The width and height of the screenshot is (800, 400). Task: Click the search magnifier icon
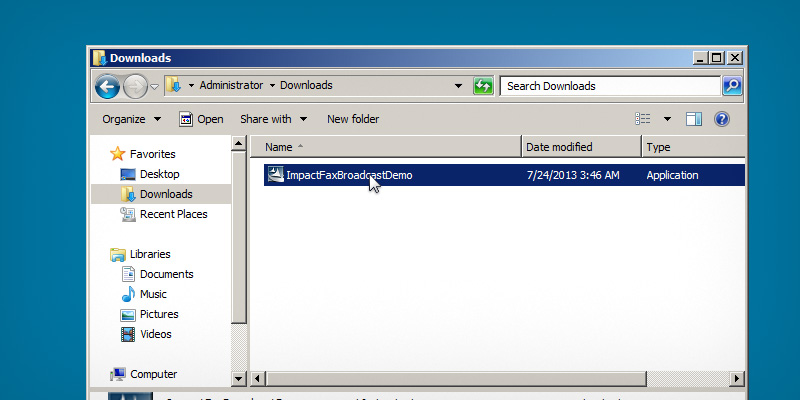pos(732,86)
